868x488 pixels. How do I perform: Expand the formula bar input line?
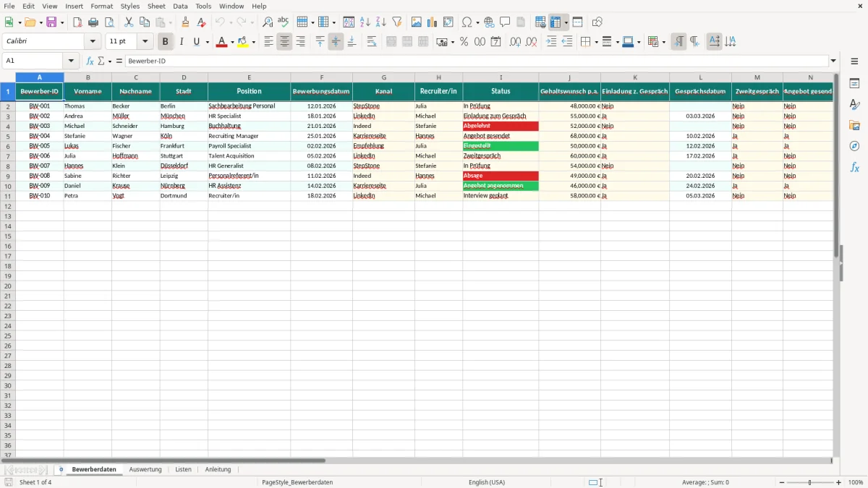833,61
